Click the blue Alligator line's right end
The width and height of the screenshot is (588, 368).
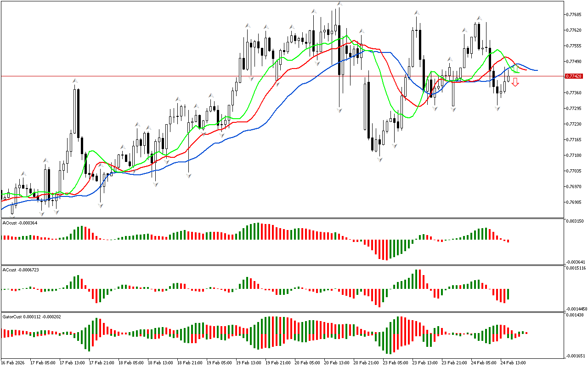(x=537, y=70)
